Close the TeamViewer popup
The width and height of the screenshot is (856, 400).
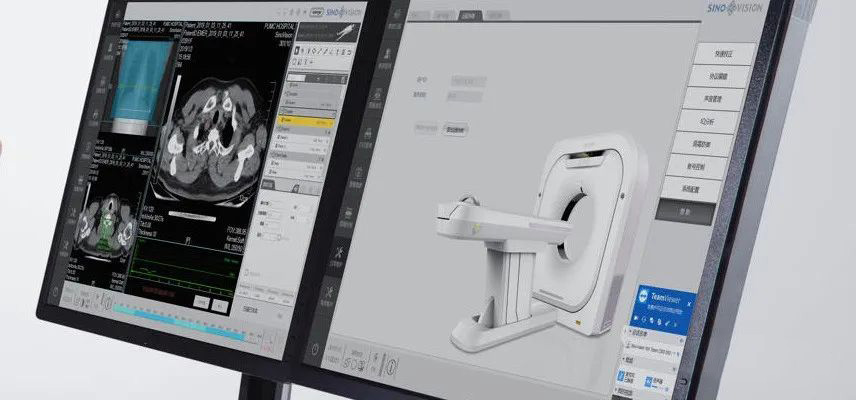(x=689, y=303)
